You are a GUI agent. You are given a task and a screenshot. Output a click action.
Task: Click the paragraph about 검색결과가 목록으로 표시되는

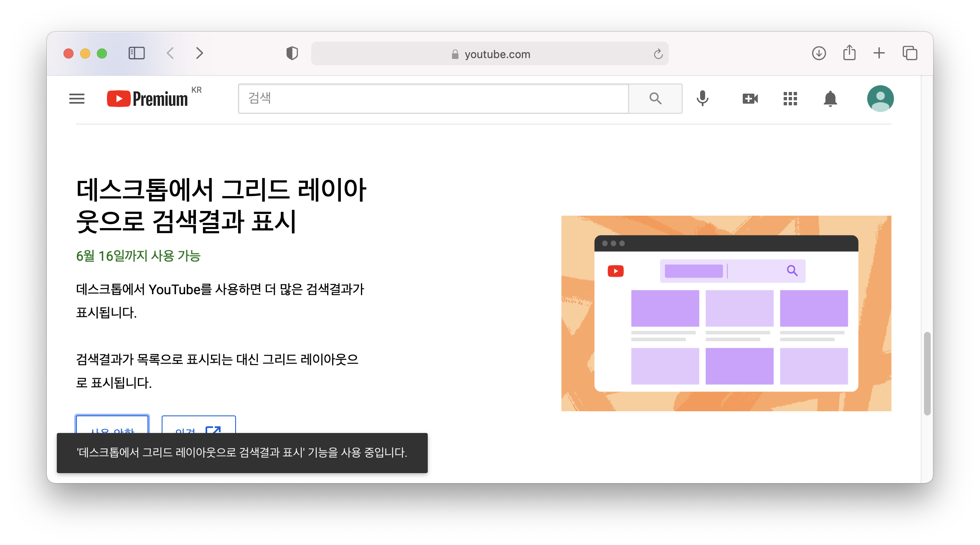217,371
